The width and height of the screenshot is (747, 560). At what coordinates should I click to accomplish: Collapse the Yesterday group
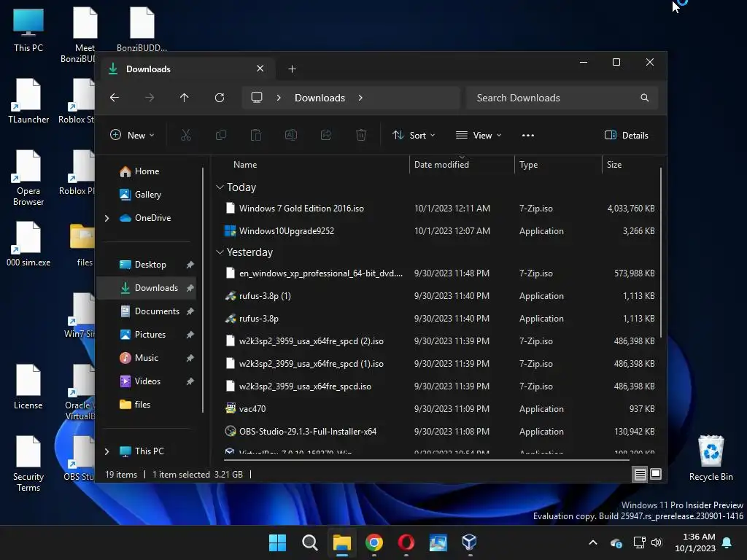(220, 252)
